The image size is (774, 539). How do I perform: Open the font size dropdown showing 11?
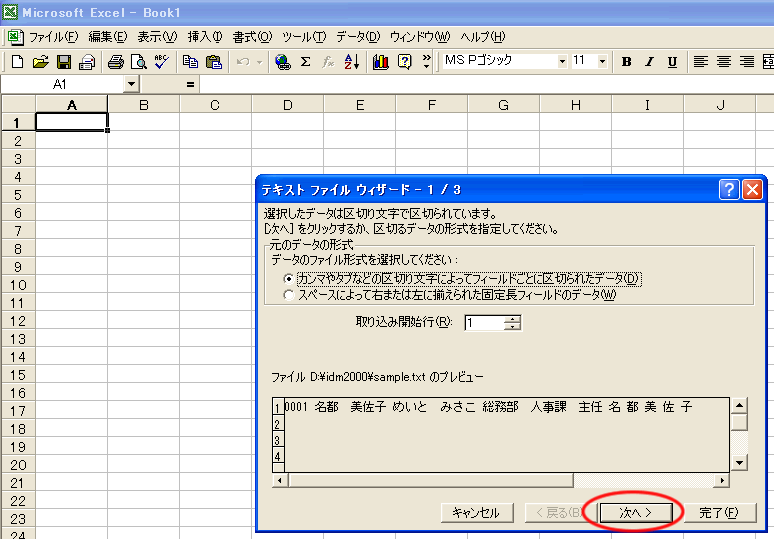602,62
